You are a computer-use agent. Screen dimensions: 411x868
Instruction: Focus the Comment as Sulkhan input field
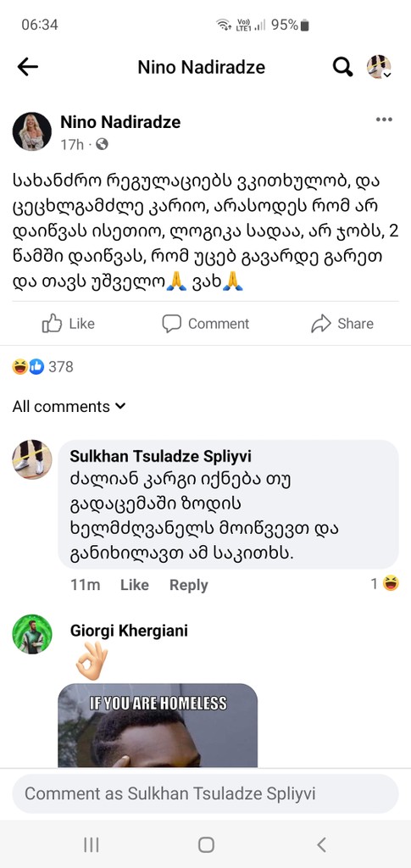[205, 793]
